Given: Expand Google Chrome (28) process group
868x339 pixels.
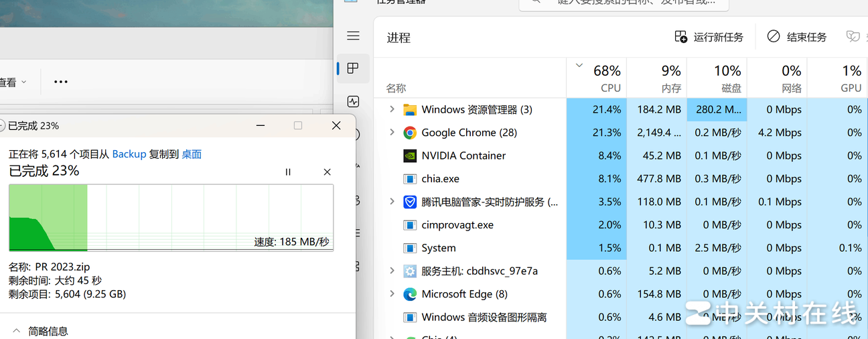Looking at the screenshot, I should tap(392, 133).
